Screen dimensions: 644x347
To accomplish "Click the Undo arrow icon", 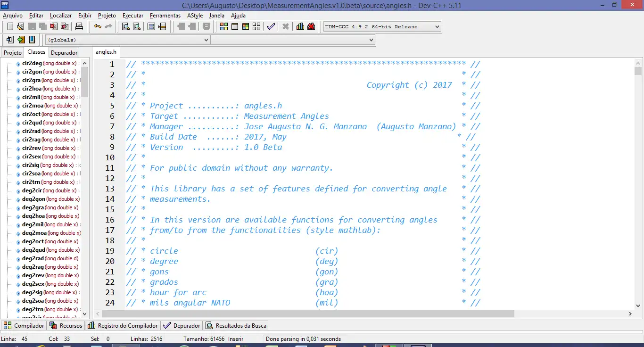I will point(98,26).
